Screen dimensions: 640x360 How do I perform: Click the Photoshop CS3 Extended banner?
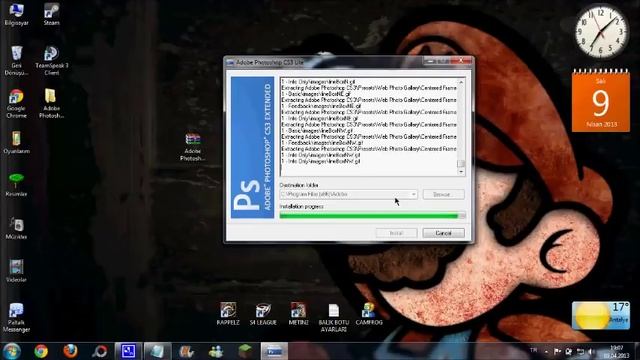click(x=252, y=147)
